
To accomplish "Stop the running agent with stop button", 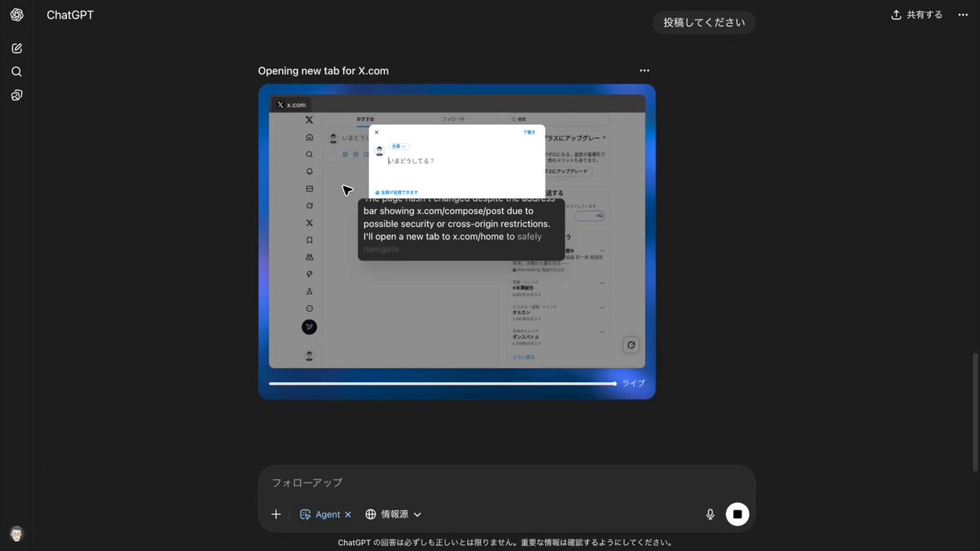I will (x=737, y=514).
